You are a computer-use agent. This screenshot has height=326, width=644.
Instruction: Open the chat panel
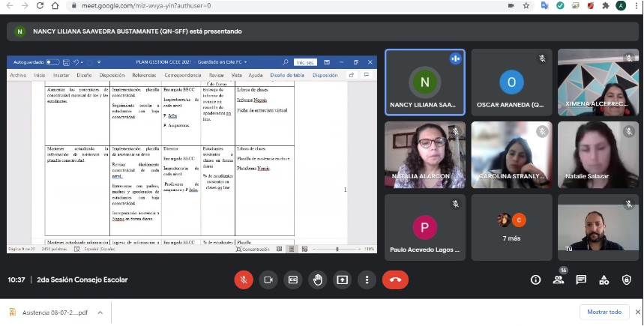[x=581, y=280]
